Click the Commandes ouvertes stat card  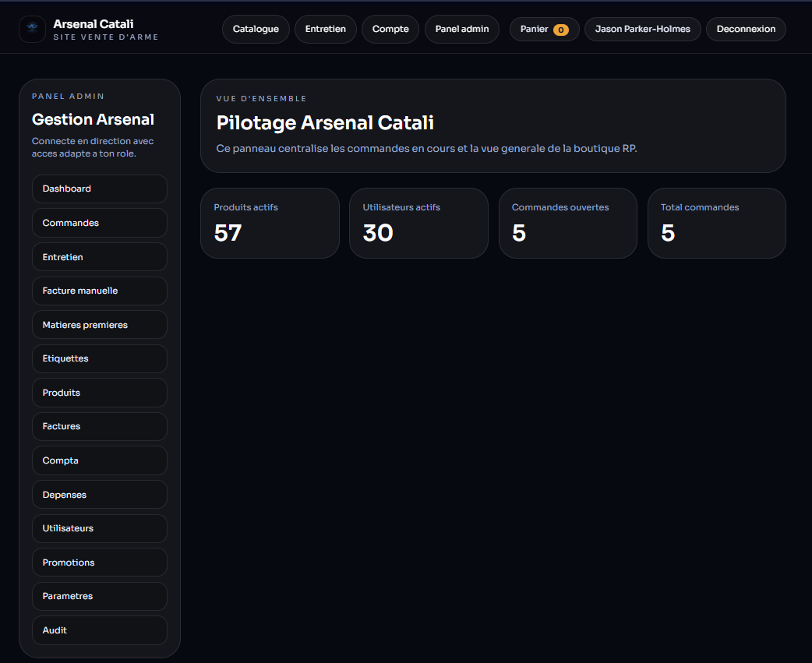point(567,223)
